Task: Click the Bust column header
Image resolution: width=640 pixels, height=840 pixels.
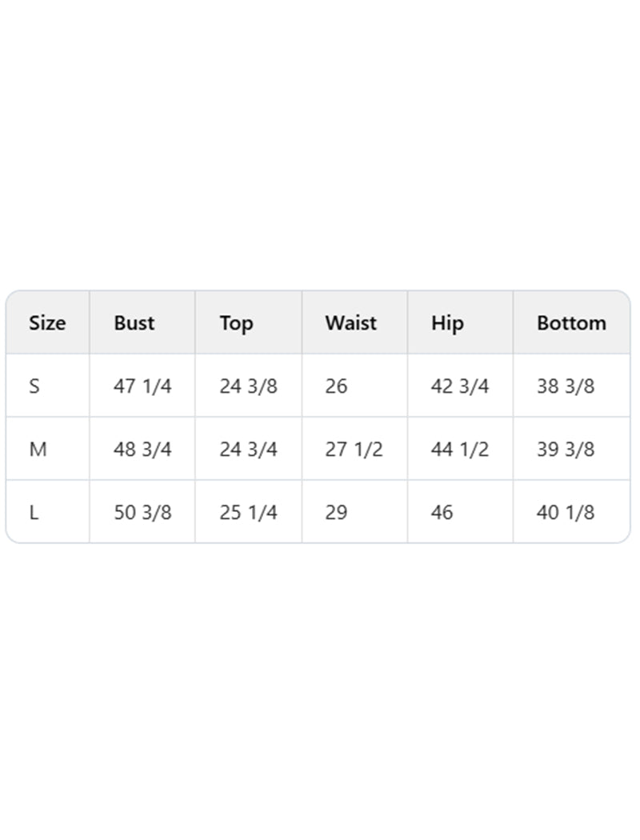Action: (x=134, y=323)
